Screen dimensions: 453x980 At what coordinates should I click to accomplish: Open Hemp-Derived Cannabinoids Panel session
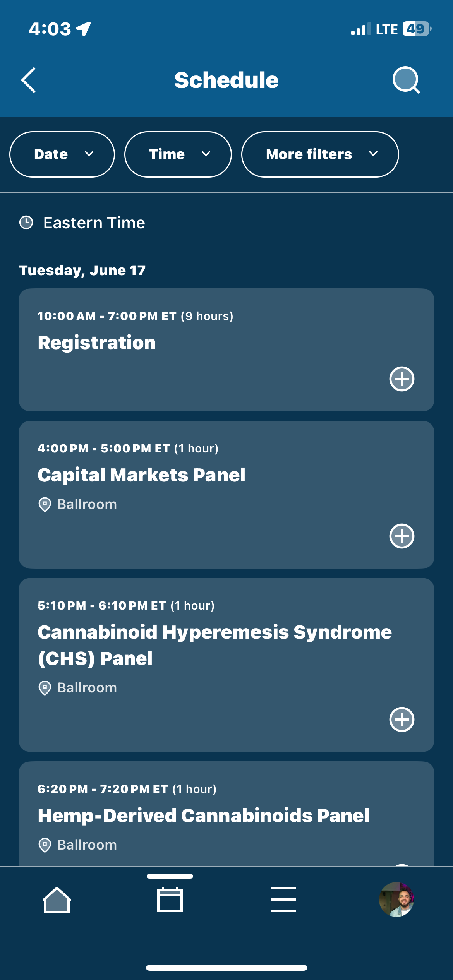point(226,814)
